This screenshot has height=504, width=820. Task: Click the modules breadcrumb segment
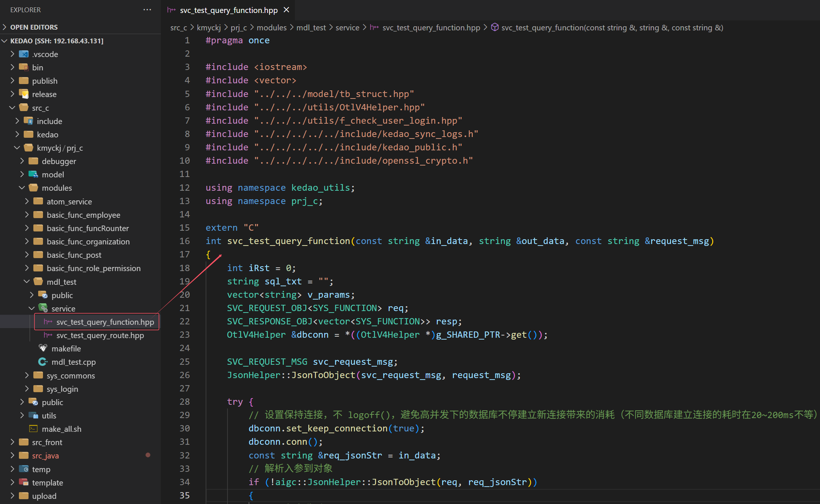click(x=271, y=28)
